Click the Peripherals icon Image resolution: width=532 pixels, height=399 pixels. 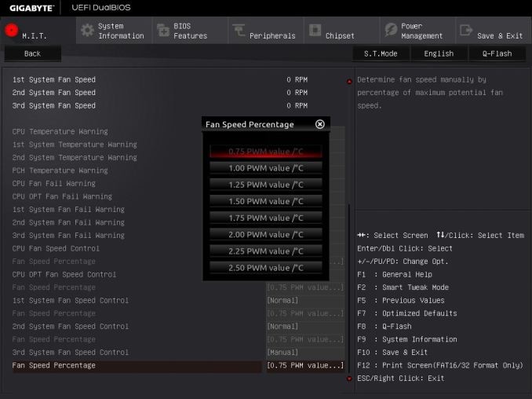pos(239,30)
